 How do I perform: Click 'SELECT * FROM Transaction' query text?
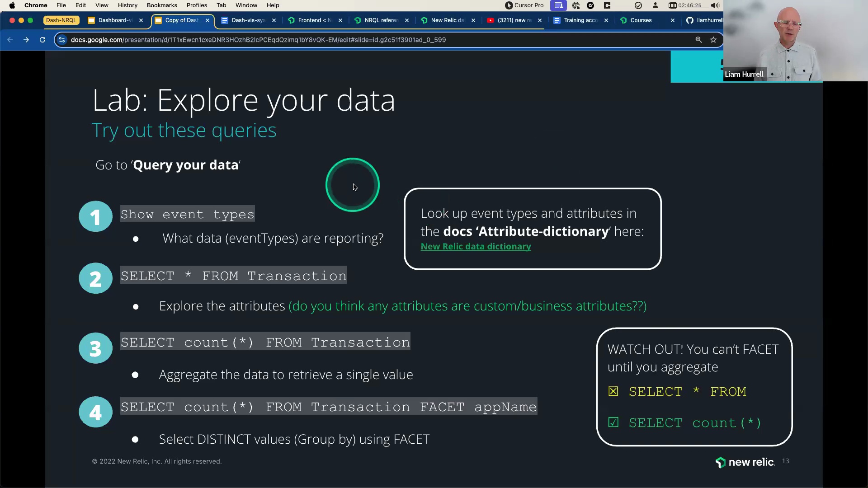point(233,276)
